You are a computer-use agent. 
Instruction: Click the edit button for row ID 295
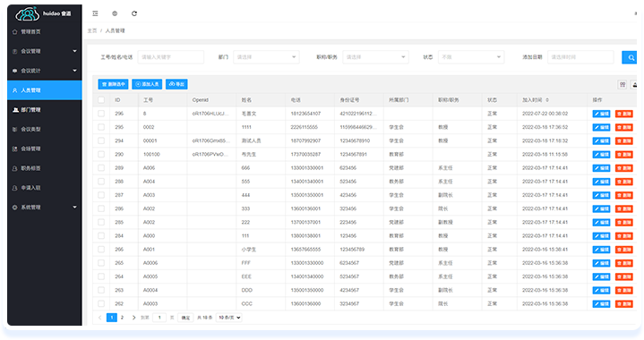pos(601,127)
